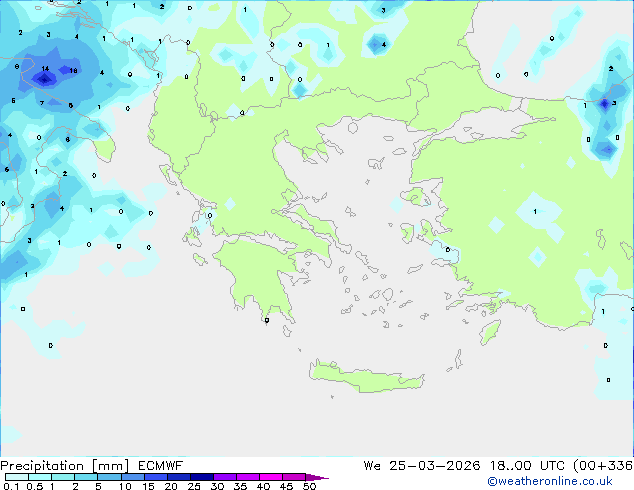Click the above-50 arrow at the legend end
Screen dimensions: 634x490
point(317,477)
